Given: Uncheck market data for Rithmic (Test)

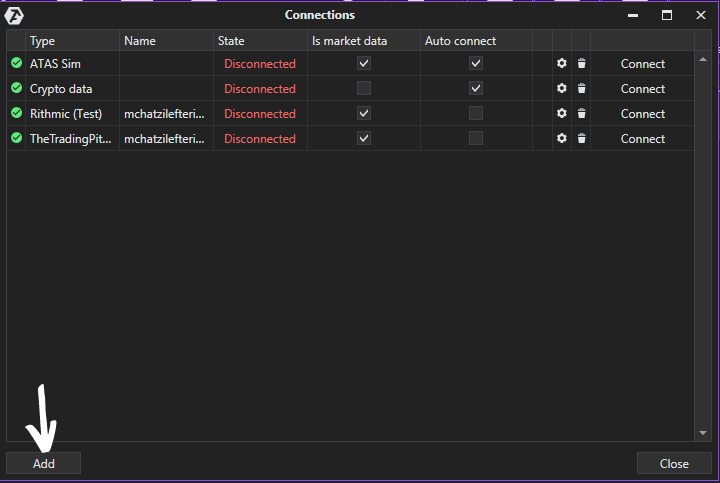Looking at the screenshot, I should [x=364, y=113].
